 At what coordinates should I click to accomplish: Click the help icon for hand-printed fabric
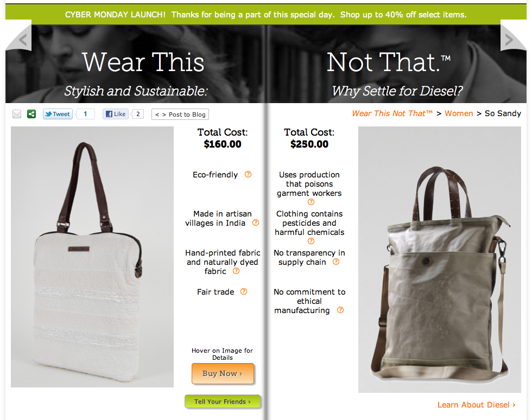point(236,271)
